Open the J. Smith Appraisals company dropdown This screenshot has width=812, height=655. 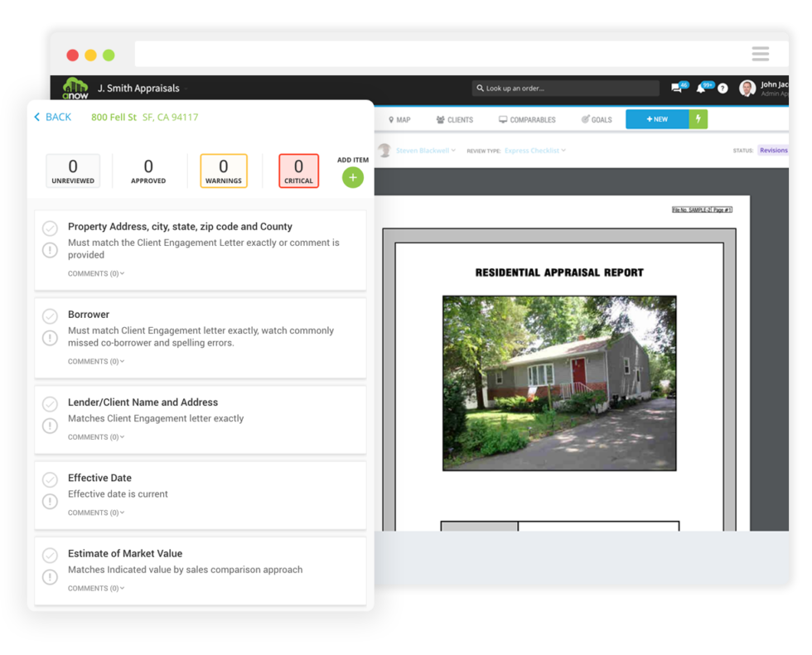[x=143, y=89]
